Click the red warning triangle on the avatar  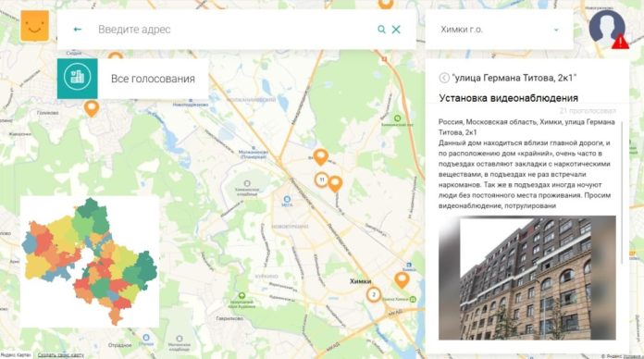point(620,42)
